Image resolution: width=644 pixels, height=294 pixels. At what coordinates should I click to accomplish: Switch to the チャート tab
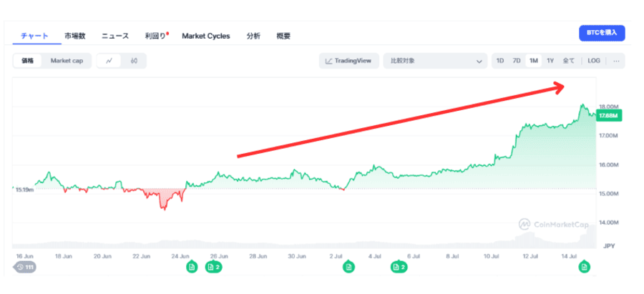(34, 36)
